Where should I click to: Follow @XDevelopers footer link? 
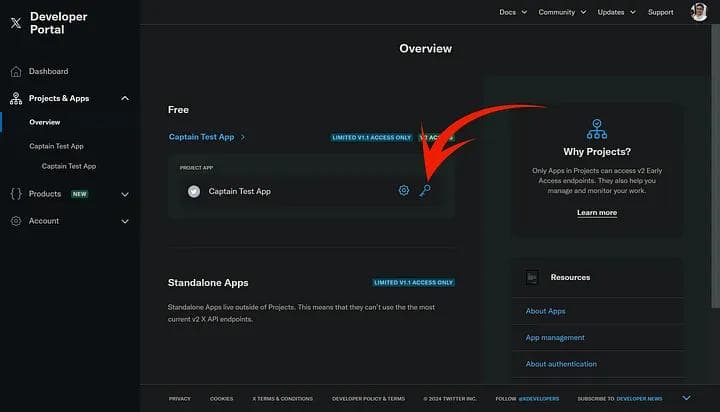click(x=538, y=399)
